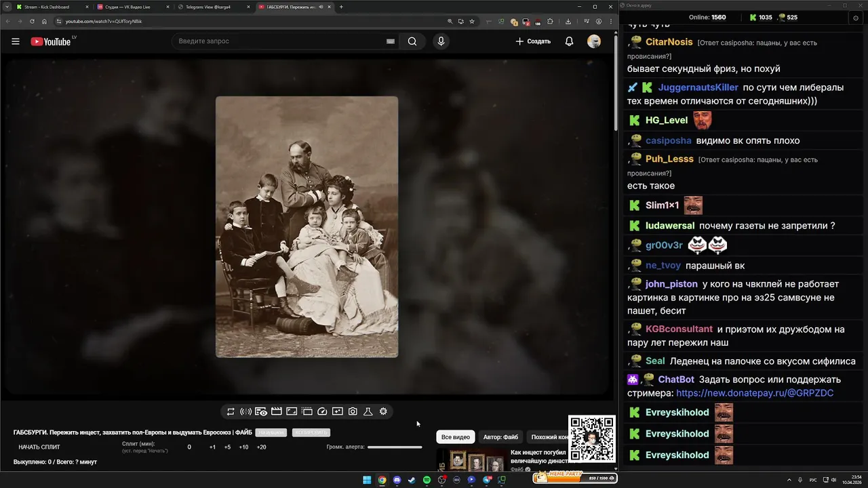The width and height of the screenshot is (868, 488).
Task: Open a new Chrome tab
Action: point(341,7)
